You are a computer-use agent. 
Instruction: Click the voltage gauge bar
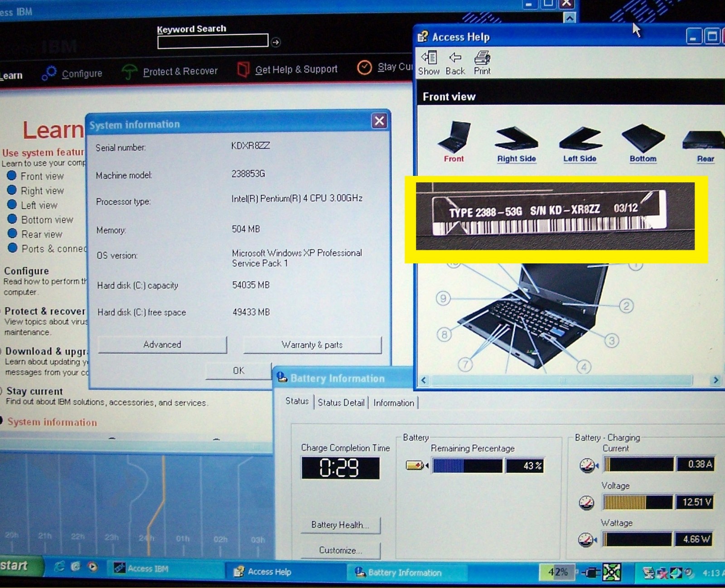click(x=638, y=502)
